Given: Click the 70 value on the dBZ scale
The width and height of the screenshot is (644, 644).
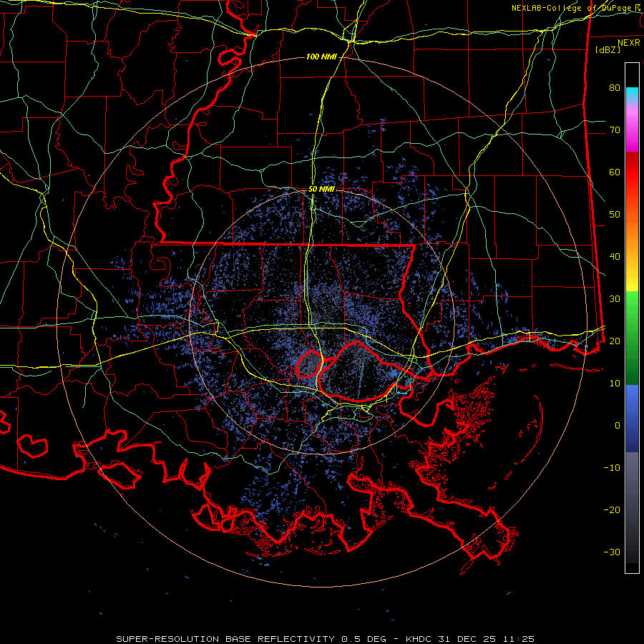Looking at the screenshot, I should (x=615, y=130).
